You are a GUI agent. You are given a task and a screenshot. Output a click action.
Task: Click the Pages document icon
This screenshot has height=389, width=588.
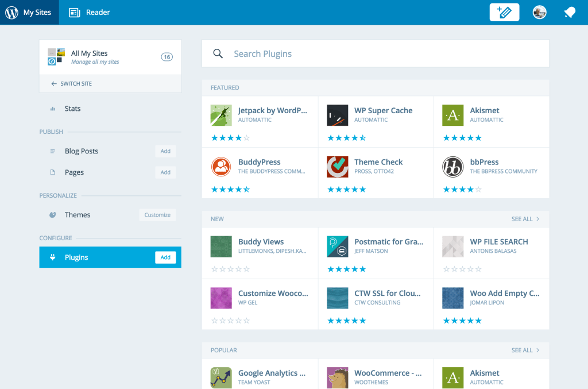52,172
